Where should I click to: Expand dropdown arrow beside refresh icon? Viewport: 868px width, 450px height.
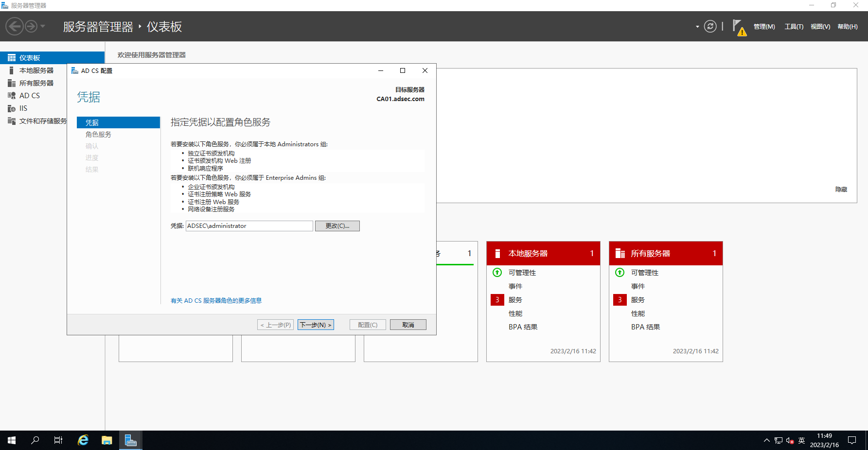pos(697,27)
